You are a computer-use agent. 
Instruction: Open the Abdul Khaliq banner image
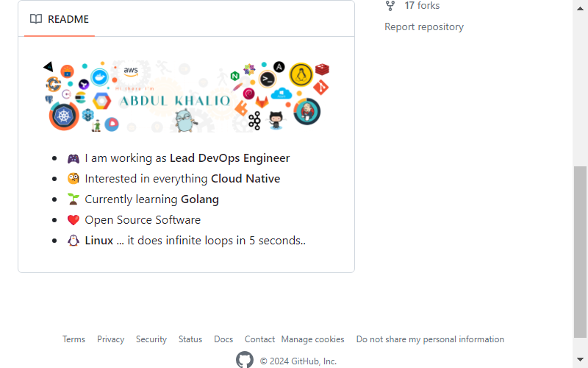[187, 96]
